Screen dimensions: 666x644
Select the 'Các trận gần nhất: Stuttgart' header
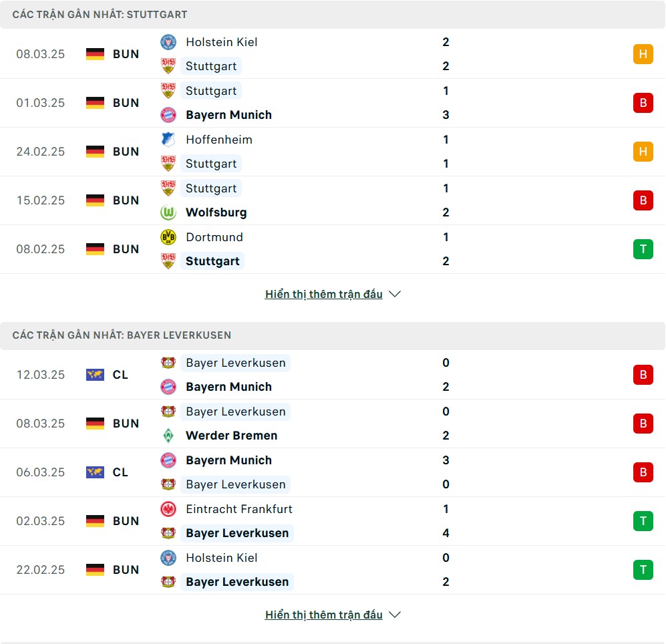tap(333, 15)
